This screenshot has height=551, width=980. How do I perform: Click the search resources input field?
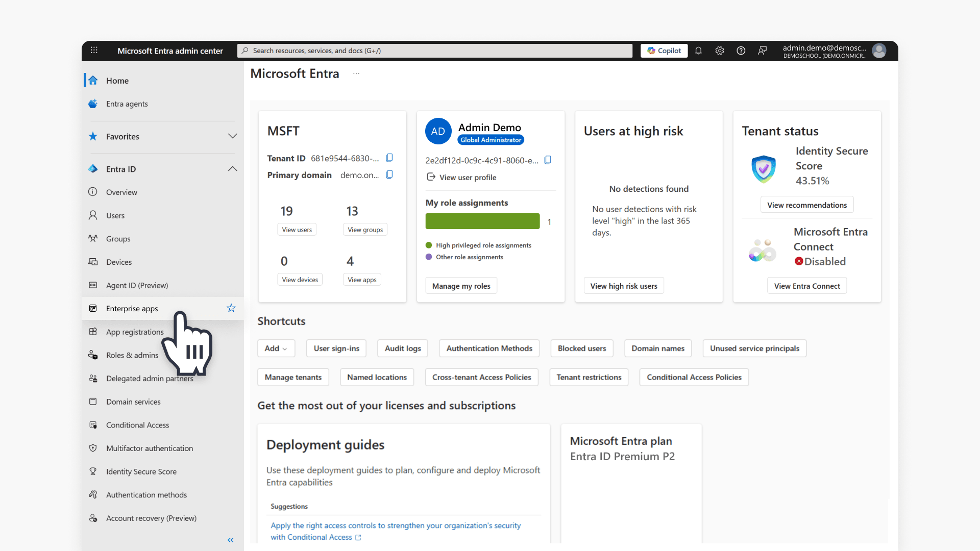(434, 51)
